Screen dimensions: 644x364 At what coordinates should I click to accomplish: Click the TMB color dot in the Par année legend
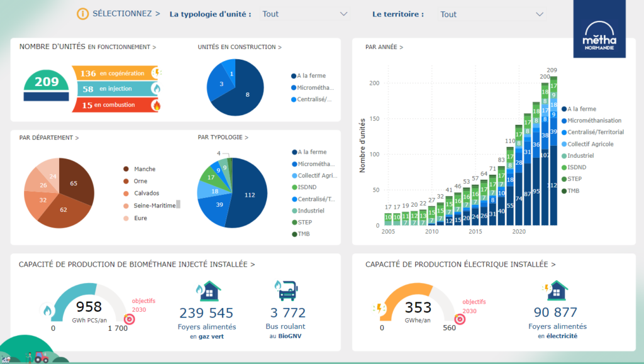coord(564,191)
